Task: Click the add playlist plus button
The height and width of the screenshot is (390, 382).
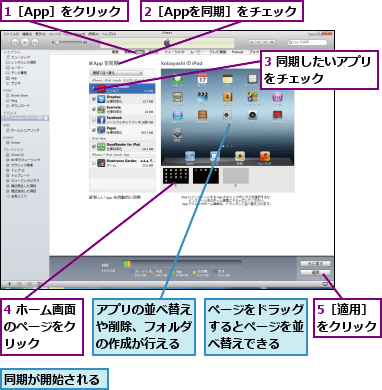Action: 9,284
